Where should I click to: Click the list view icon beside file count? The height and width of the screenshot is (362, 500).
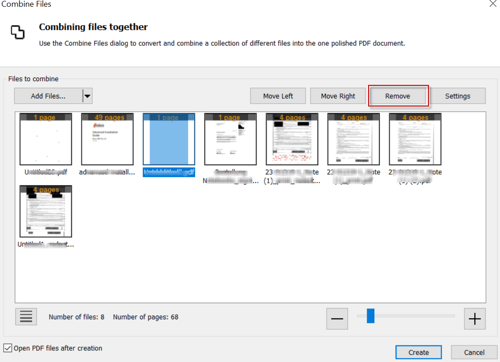click(x=26, y=316)
